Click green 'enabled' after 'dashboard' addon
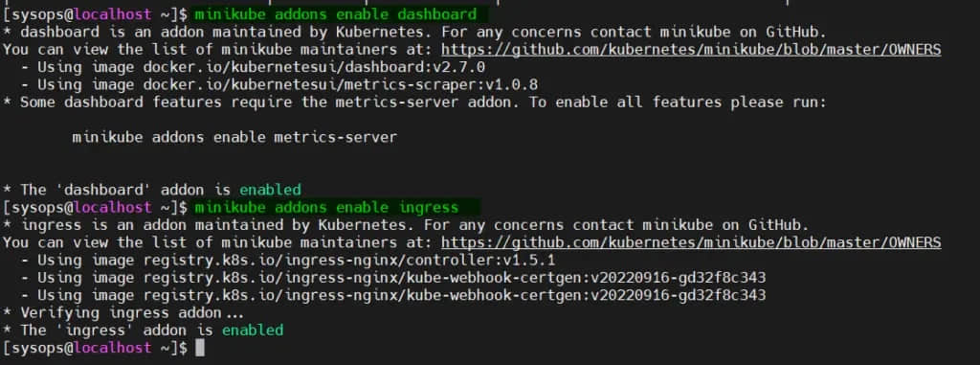This screenshot has height=365, width=980. (270, 190)
